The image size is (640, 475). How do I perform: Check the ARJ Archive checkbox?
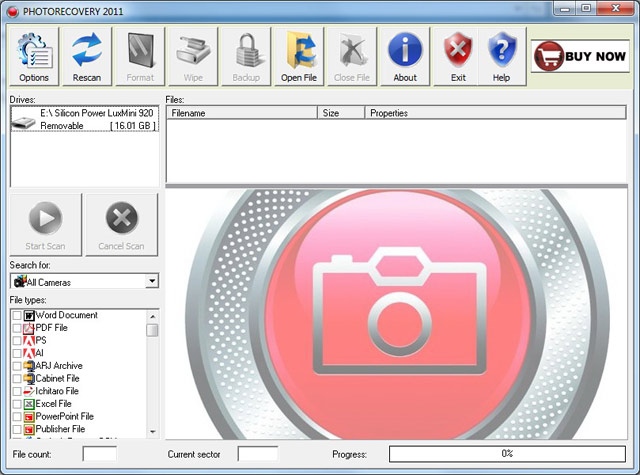click(17, 366)
